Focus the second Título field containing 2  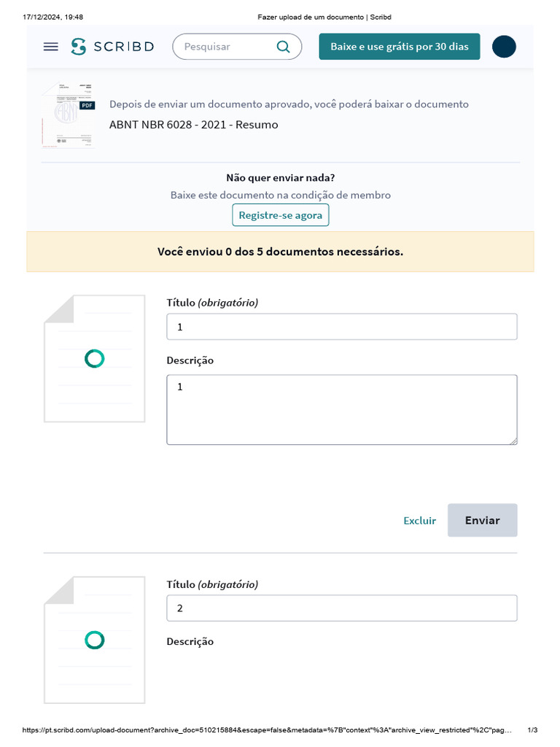coord(341,608)
